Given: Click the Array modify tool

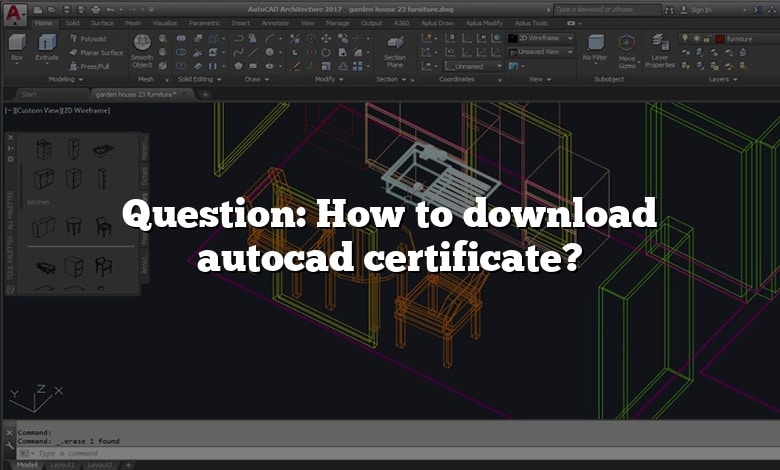Looking at the screenshot, I should (x=358, y=66).
